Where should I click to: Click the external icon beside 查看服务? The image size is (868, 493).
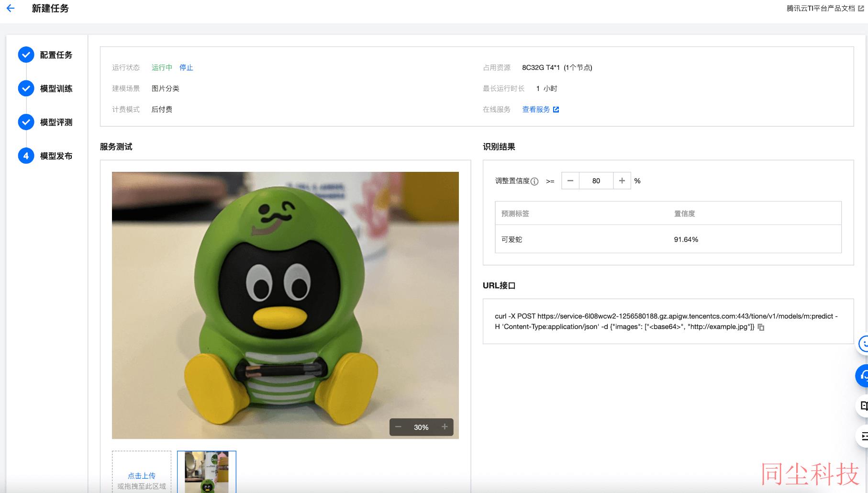556,110
